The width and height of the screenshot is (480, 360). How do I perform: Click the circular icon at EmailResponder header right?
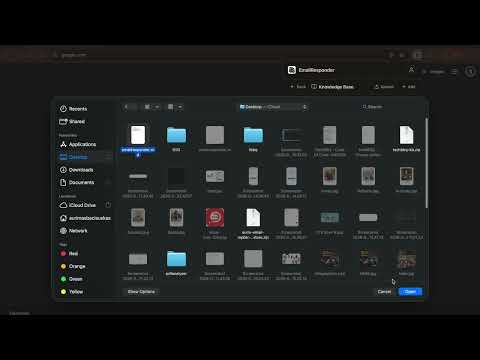tap(470, 71)
